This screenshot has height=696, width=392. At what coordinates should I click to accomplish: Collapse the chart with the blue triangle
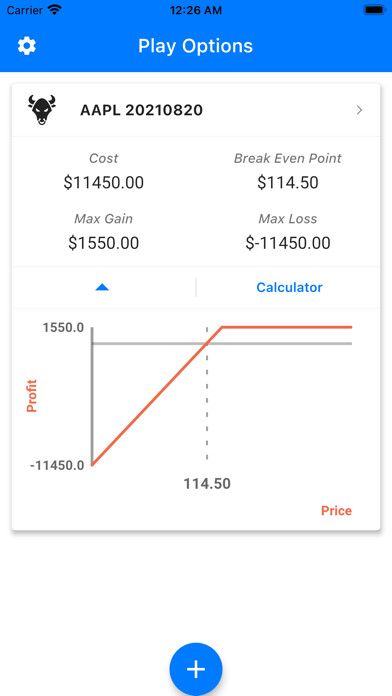coord(103,288)
